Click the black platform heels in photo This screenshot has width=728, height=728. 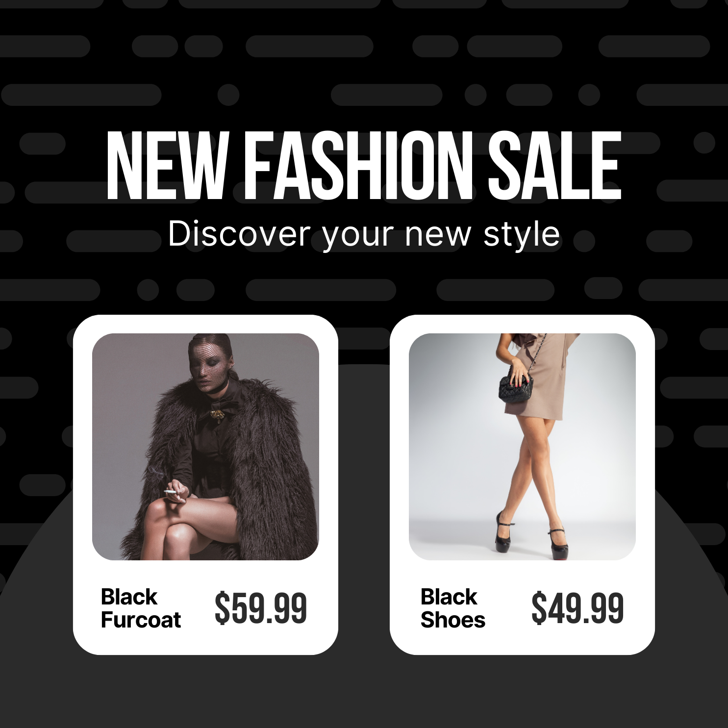pyautogui.click(x=532, y=534)
